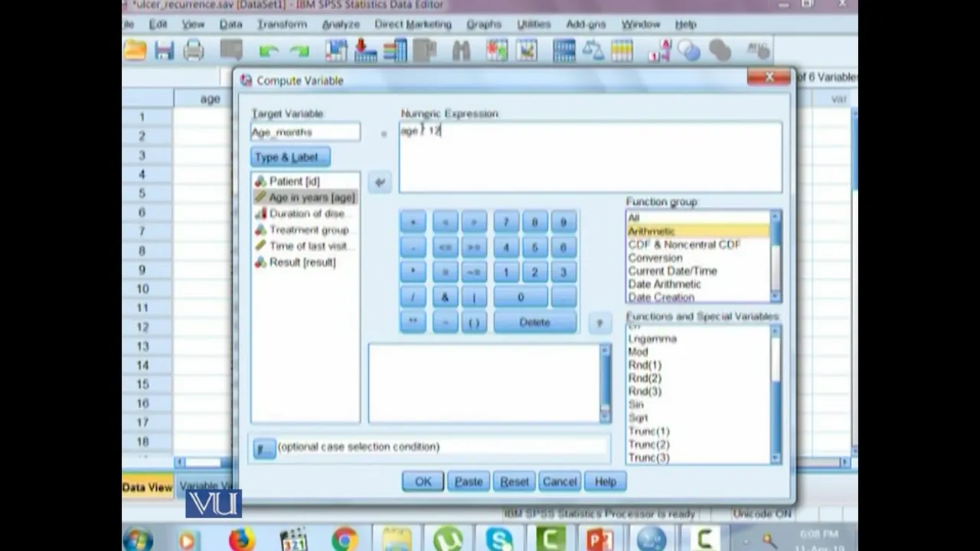980x551 pixels.
Task: Switch to the Data View tab
Action: 147,487
